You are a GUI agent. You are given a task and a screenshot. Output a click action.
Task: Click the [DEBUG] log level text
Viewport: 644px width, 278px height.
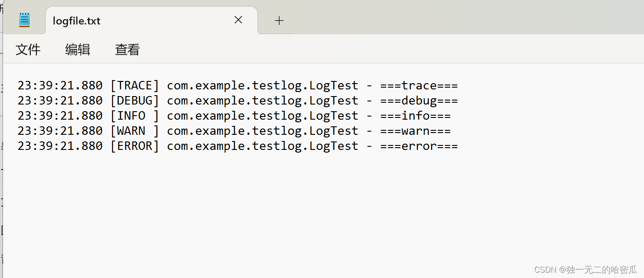point(135,101)
